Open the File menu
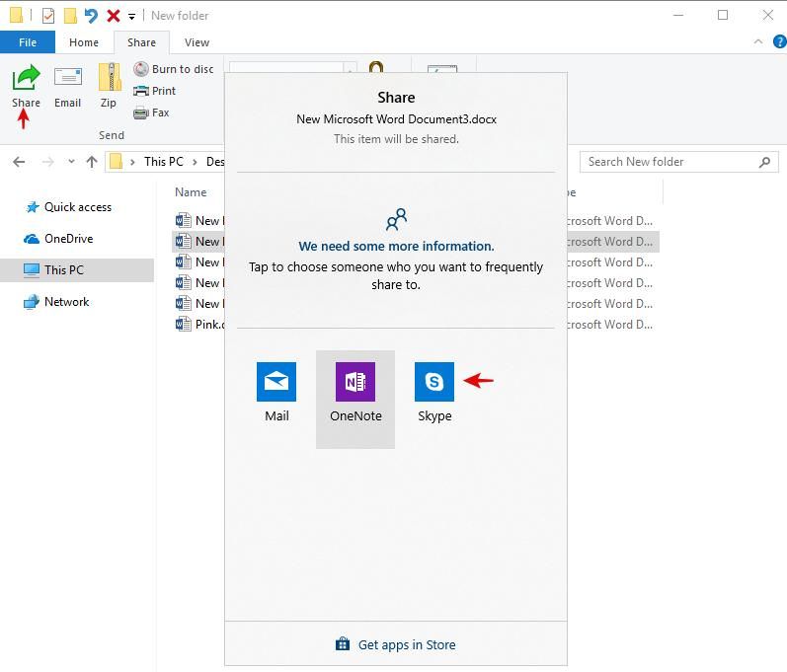Image resolution: width=787 pixels, height=672 pixels. 28,42
